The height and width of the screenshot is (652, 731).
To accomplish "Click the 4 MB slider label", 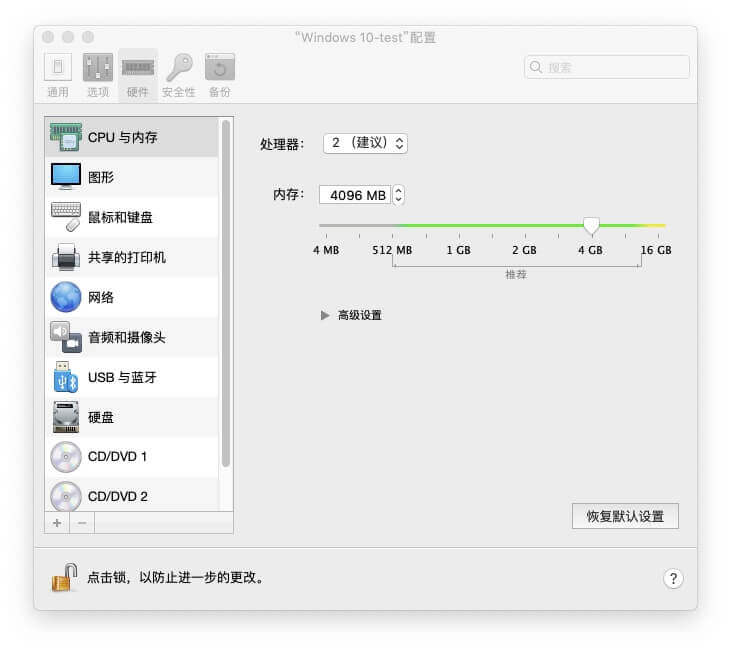I will click(x=326, y=250).
